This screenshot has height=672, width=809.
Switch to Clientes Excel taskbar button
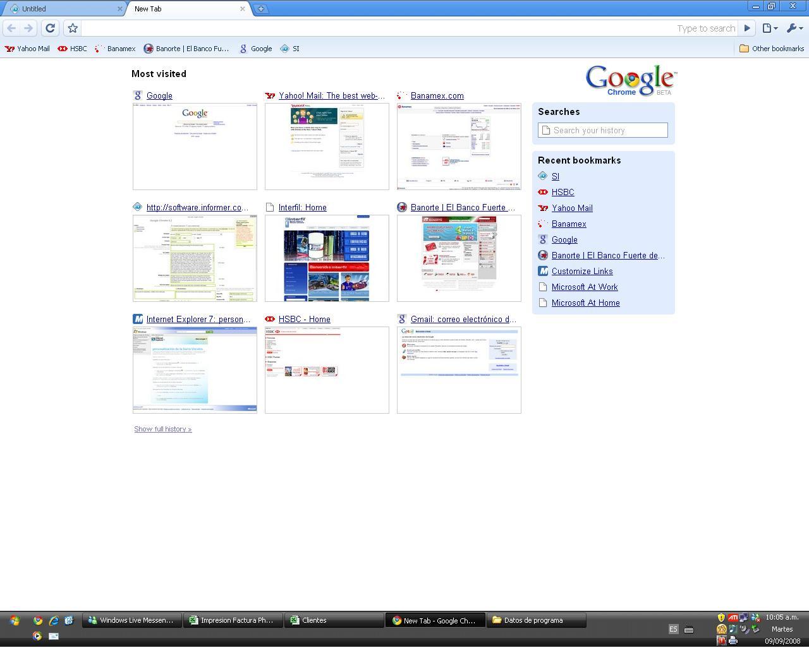click(x=334, y=620)
